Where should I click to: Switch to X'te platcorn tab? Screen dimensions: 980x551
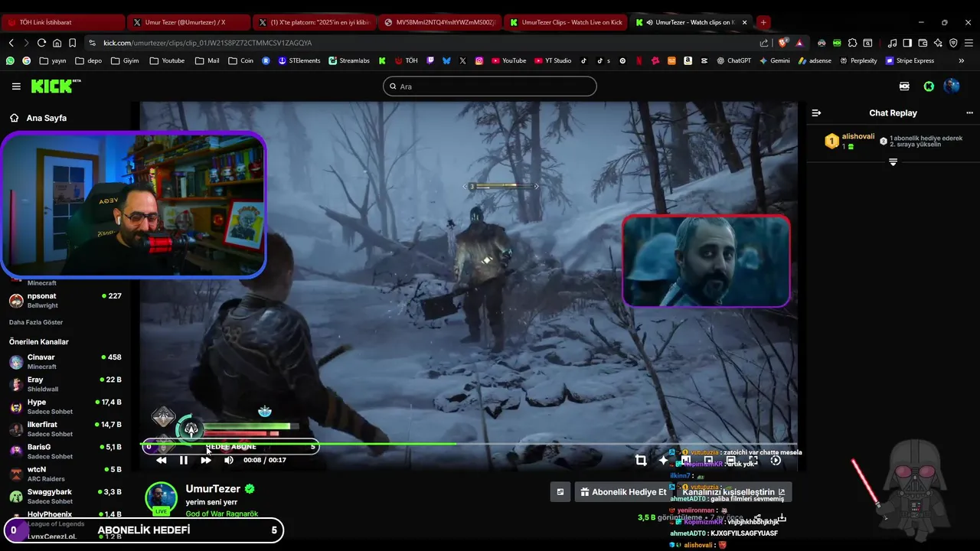pos(314,22)
